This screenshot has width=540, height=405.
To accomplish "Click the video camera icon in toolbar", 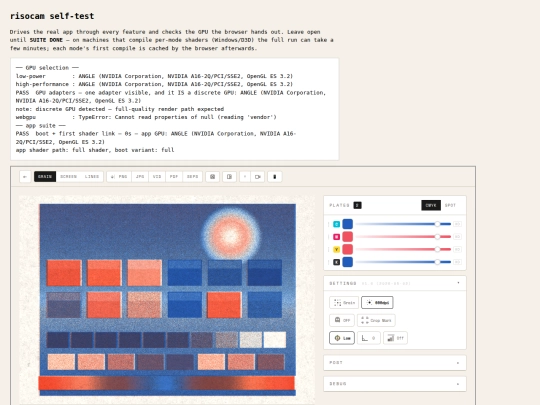I will 258,177.
